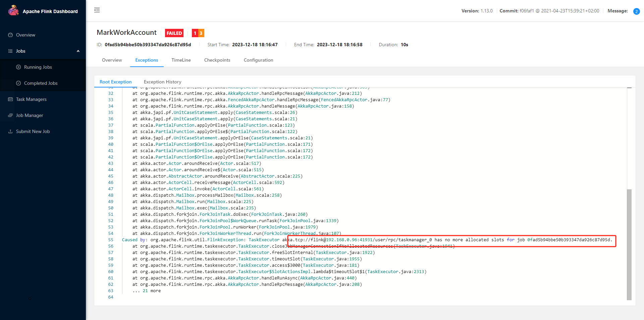Click the FencedAkkaRpcActor.handleRpcMessage stack trace line
This screenshot has height=320, width=644.
coord(261,100)
